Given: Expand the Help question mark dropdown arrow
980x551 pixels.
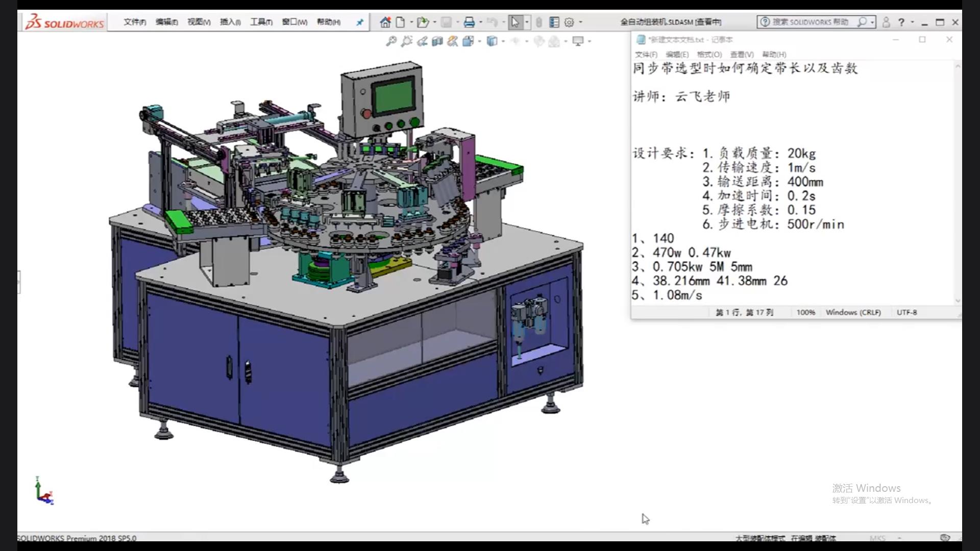Looking at the screenshot, I should 913,22.
